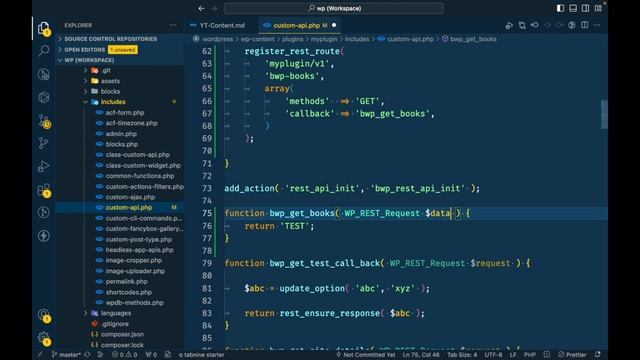The image size is (640, 360).
Task: Switch to the YT-Content.md tab
Action: click(222, 25)
